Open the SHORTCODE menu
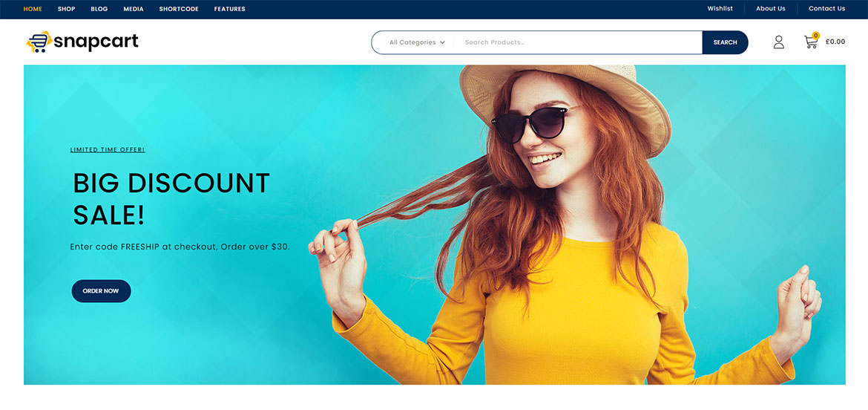Viewport: 868px width, 410px height. point(179,9)
